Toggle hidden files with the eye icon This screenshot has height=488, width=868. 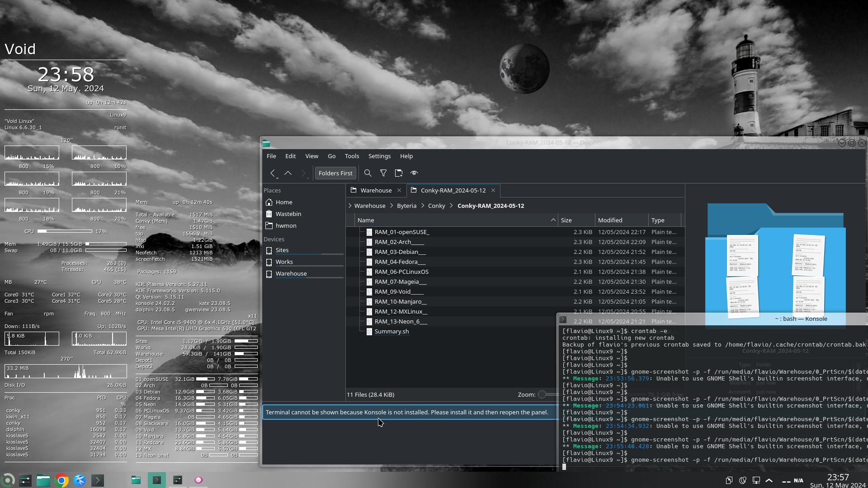pos(414,173)
